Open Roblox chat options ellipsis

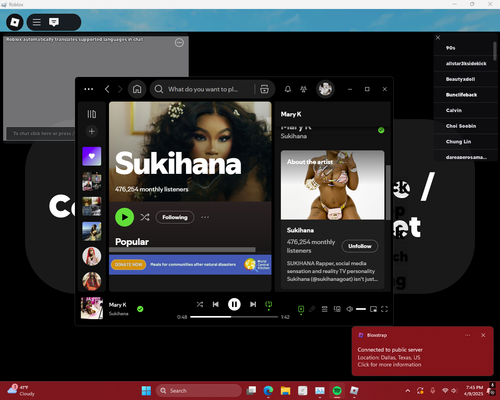[179, 43]
